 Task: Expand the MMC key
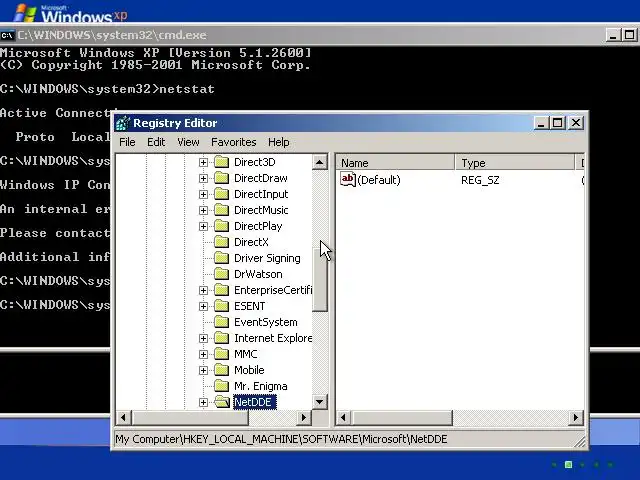pyautogui.click(x=203, y=354)
